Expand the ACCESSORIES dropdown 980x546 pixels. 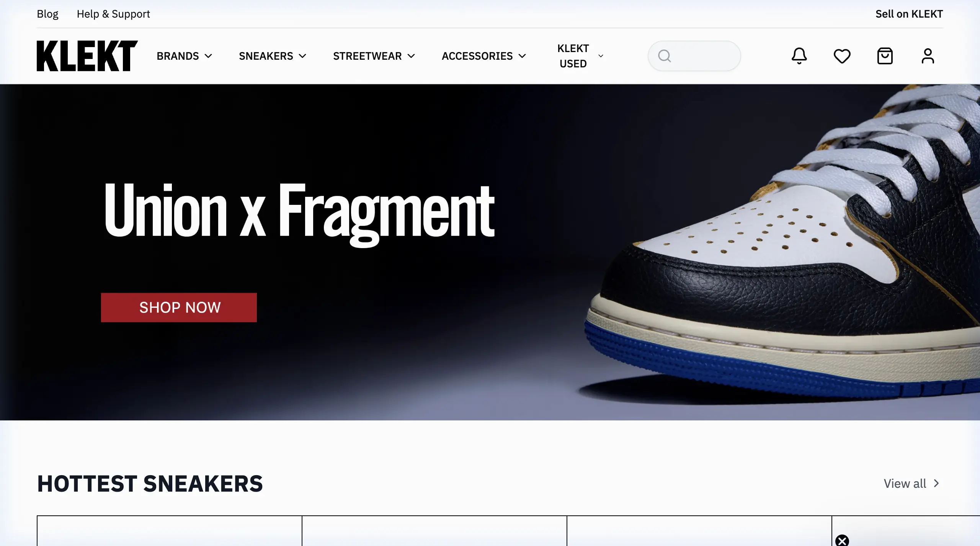484,56
